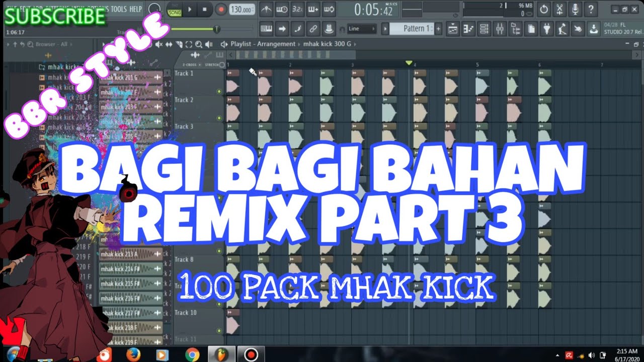Click the playlist horizontal scrollbar thumb

[295, 55]
